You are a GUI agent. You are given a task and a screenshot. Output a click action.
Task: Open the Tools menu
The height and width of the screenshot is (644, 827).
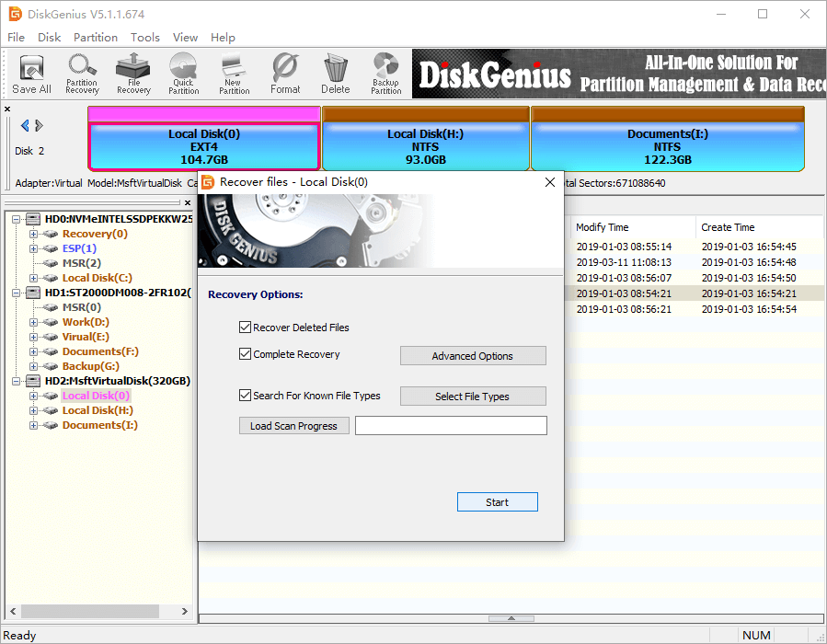pos(144,38)
